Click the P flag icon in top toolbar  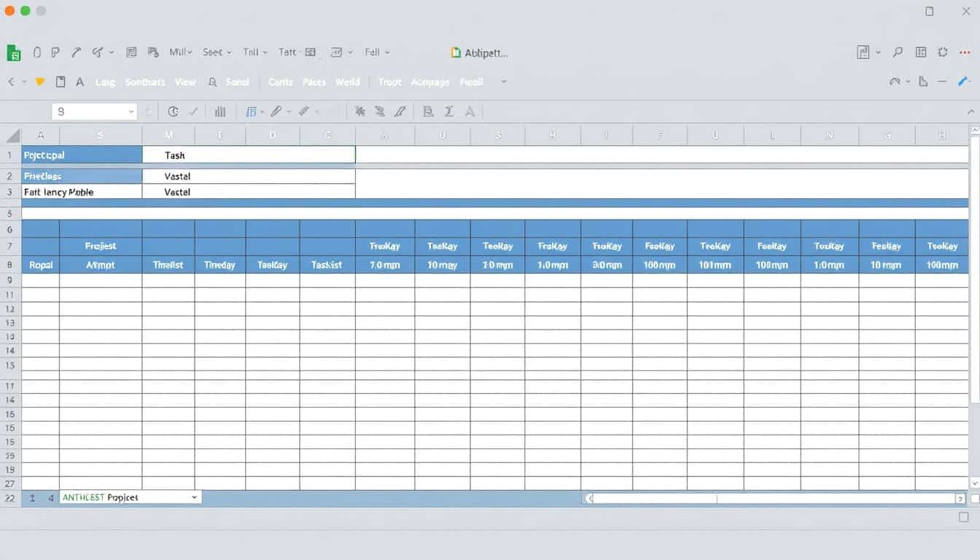(x=55, y=52)
